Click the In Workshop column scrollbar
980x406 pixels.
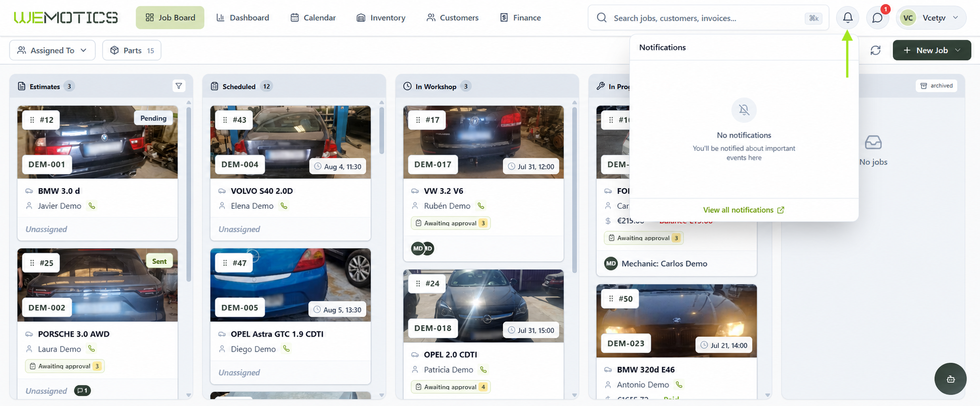pos(575,190)
